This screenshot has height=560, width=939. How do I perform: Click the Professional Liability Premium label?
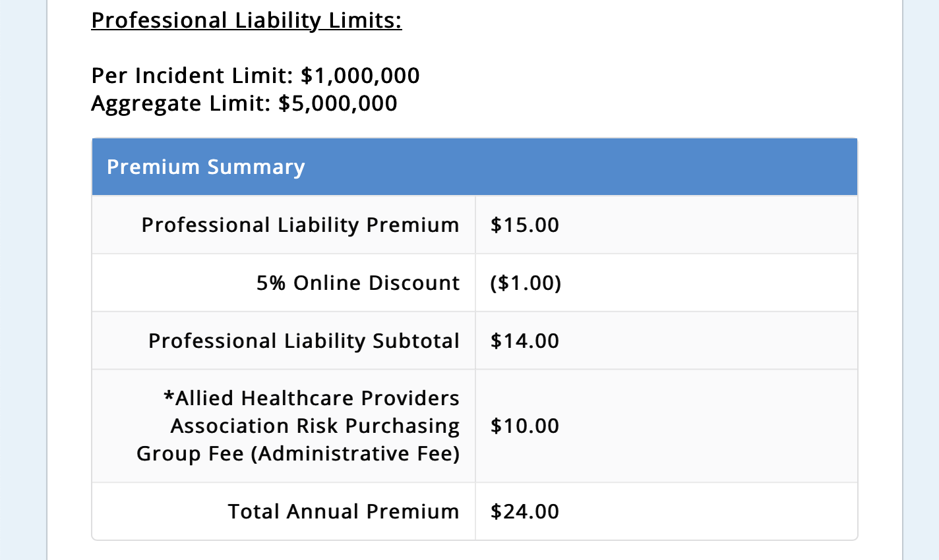click(x=300, y=225)
